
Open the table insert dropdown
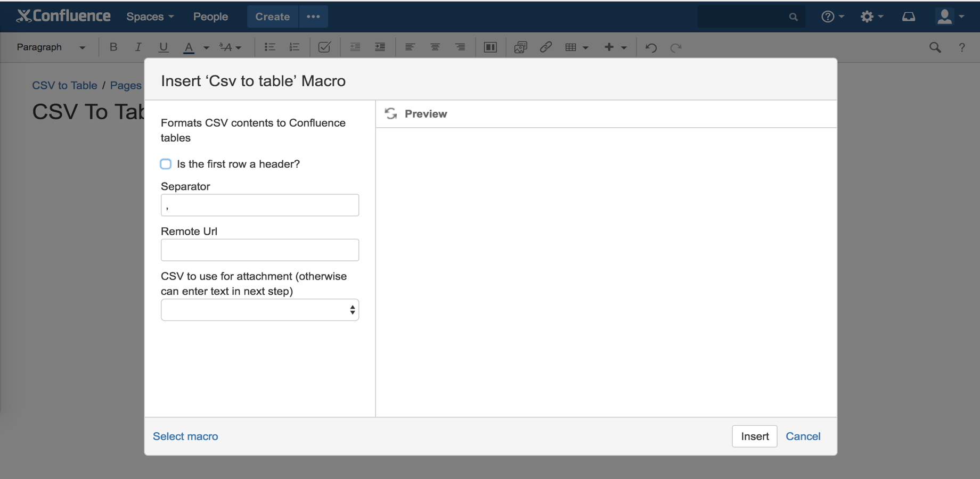pos(576,47)
